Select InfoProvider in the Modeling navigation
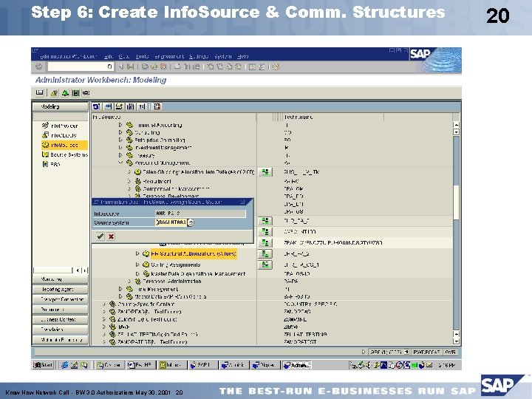This screenshot has height=399, width=532. coord(61,126)
